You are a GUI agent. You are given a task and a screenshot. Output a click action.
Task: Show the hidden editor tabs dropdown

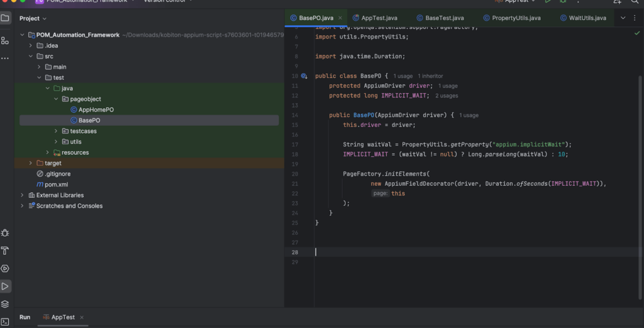[623, 18]
